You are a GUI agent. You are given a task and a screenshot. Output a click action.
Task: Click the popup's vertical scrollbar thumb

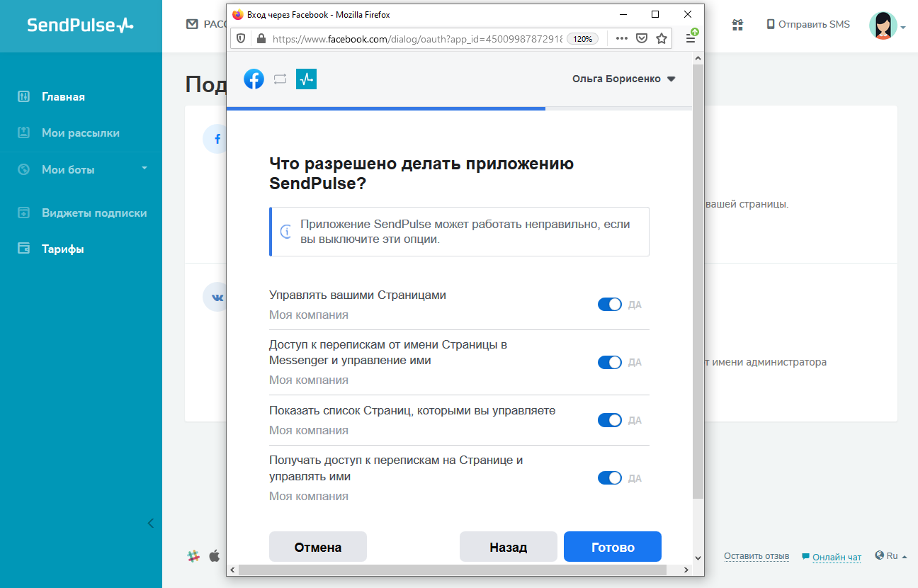(x=698, y=280)
